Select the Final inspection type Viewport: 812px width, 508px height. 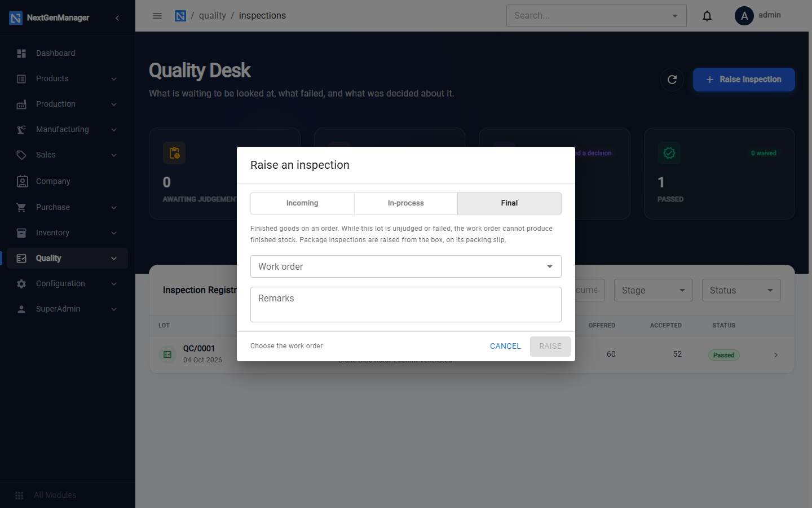point(509,203)
